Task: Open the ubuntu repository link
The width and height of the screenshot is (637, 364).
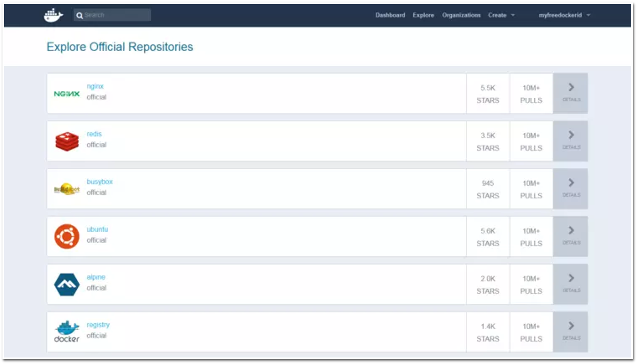Action: pos(97,229)
